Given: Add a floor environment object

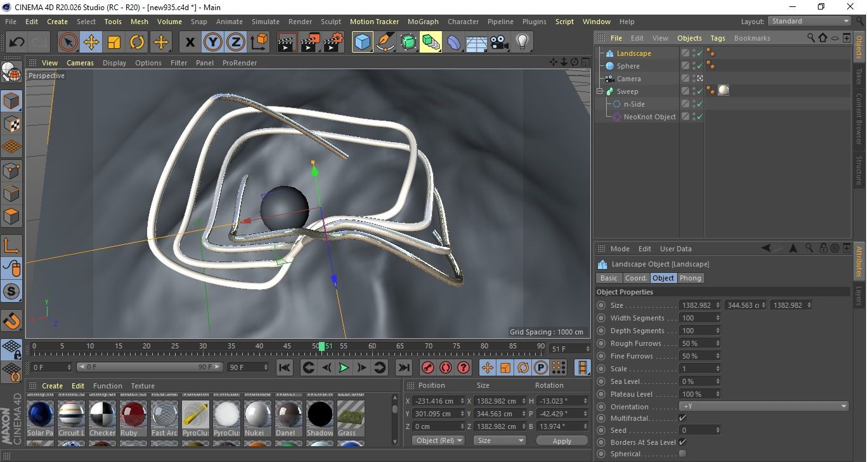Looking at the screenshot, I should (476, 43).
